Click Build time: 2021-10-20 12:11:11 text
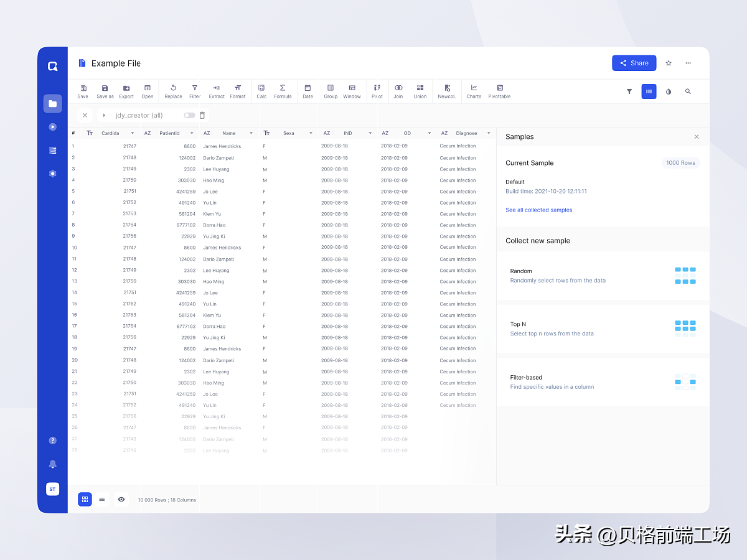The height and width of the screenshot is (560, 747). tap(546, 192)
